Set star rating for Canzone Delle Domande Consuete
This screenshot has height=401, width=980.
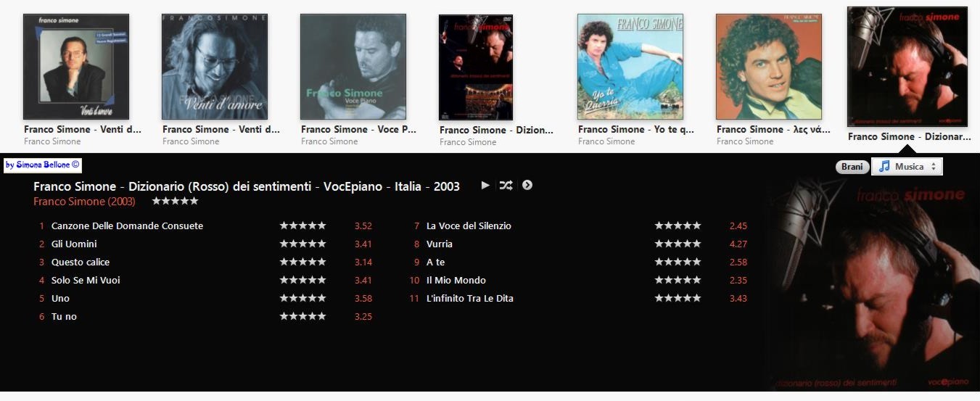[302, 226]
